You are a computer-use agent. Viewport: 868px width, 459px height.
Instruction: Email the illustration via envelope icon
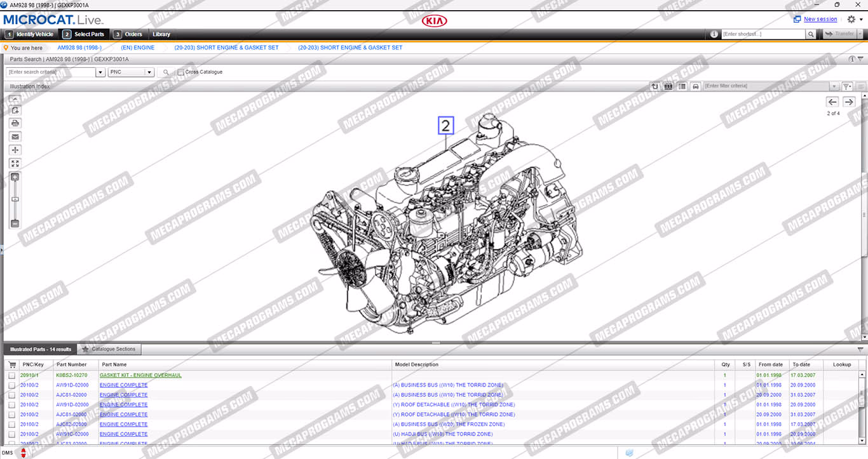click(15, 136)
